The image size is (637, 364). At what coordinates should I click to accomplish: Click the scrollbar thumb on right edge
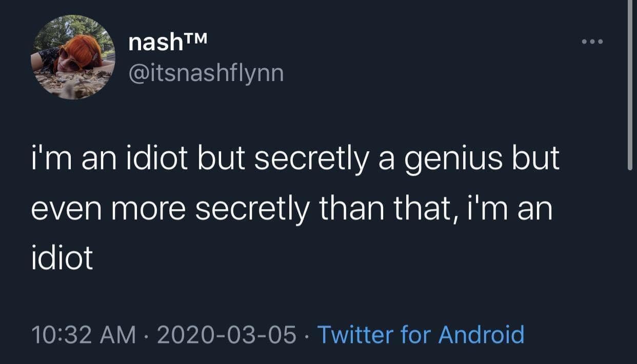point(630,85)
